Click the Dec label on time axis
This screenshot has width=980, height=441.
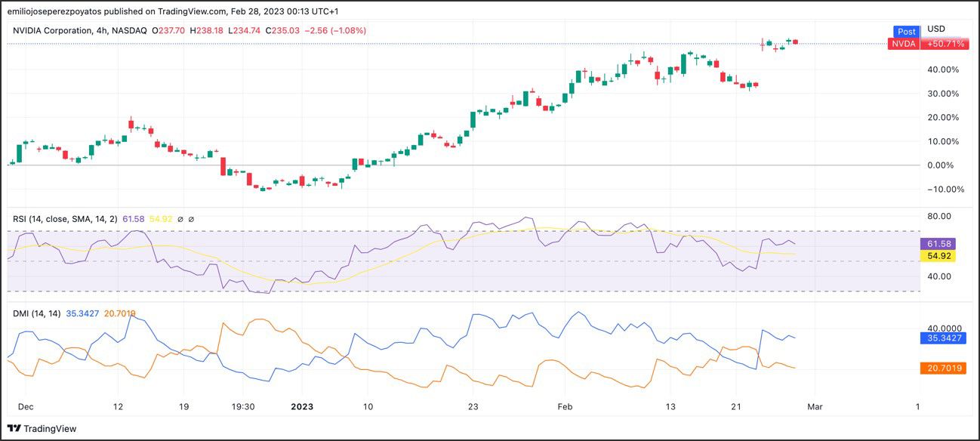tap(26, 406)
